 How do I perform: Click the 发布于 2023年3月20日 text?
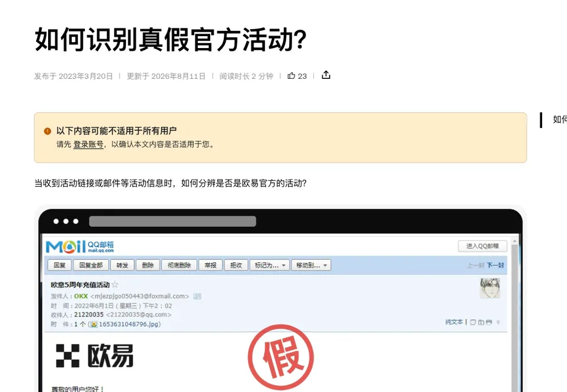click(74, 76)
